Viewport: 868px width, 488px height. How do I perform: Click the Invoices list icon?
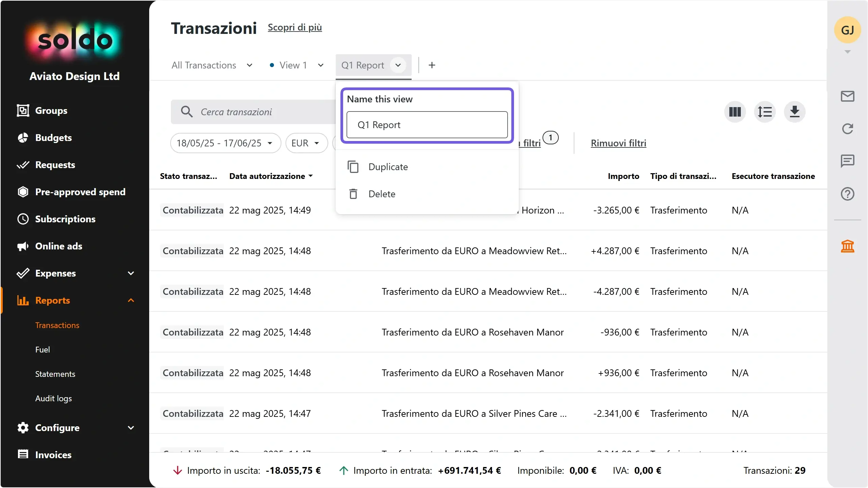[23, 454]
